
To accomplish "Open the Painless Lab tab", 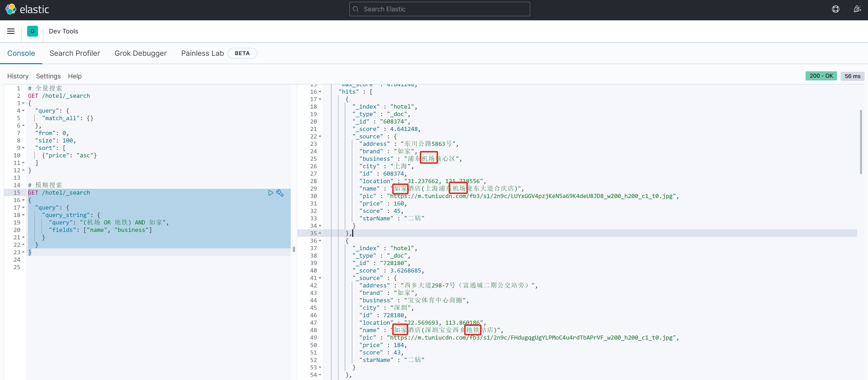I will coord(202,53).
